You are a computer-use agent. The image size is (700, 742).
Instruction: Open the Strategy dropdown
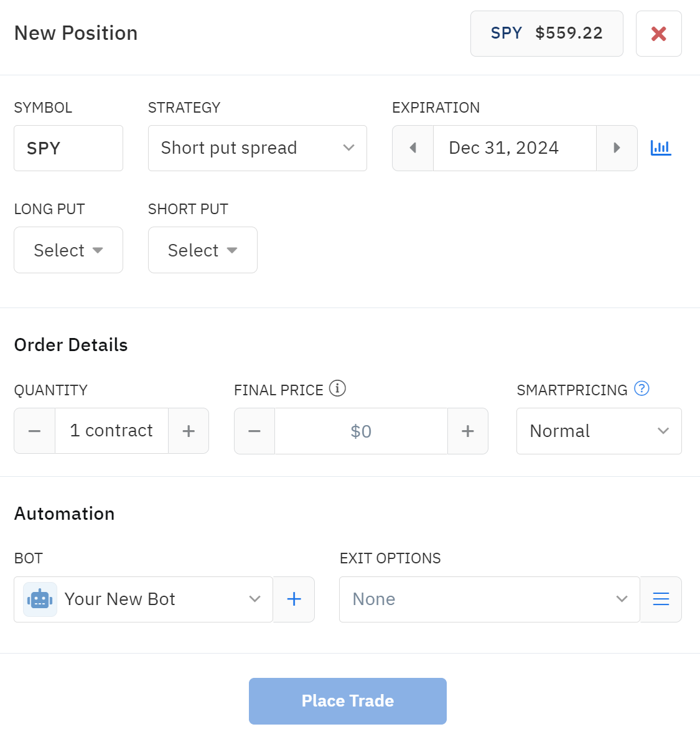point(257,148)
